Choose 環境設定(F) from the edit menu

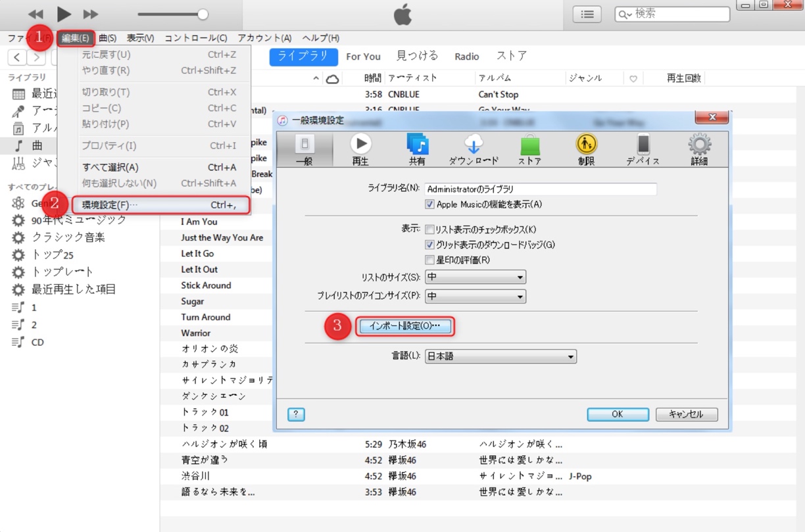click(x=160, y=205)
